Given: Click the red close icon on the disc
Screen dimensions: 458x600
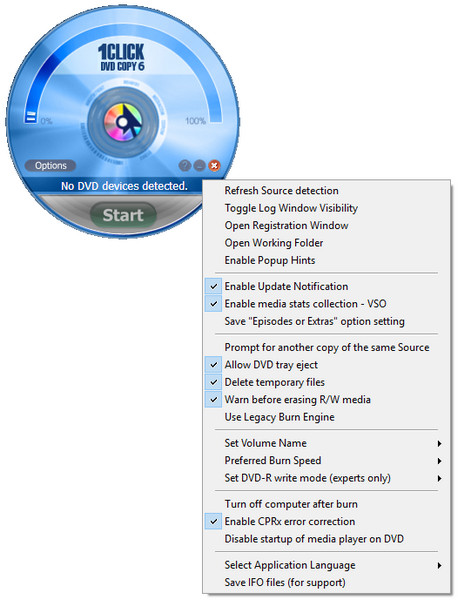Looking at the screenshot, I should (214, 166).
